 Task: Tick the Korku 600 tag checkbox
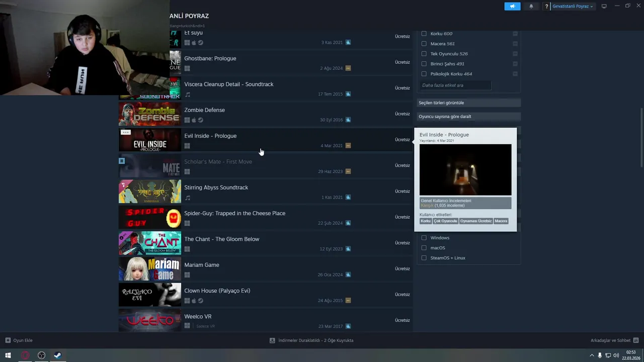[424, 33]
